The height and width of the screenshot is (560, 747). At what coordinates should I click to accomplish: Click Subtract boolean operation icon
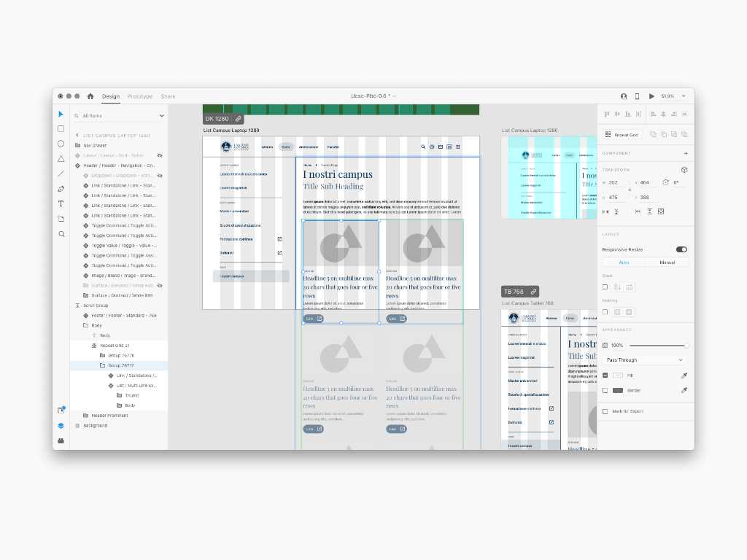[664, 134]
